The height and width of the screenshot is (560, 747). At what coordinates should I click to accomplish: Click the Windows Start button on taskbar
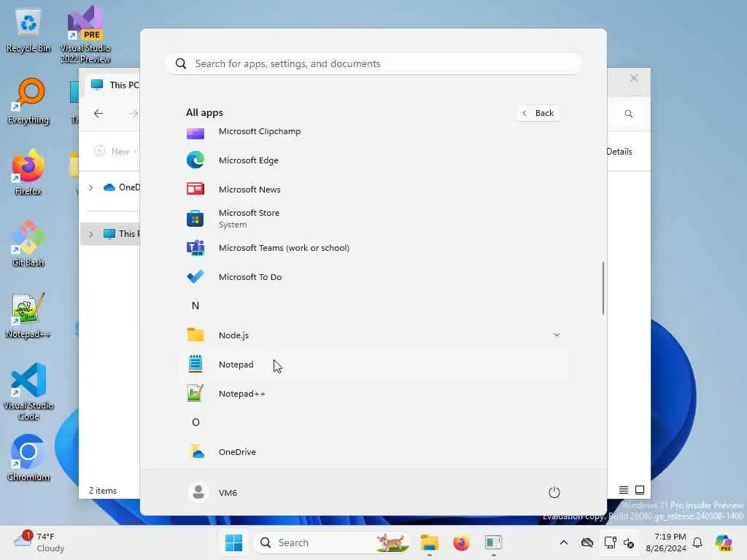click(233, 542)
